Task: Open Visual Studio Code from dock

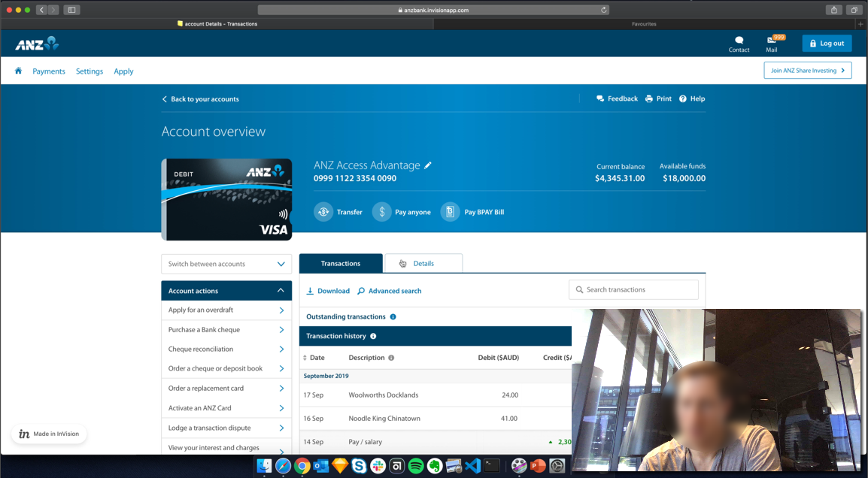Action: click(x=472, y=466)
